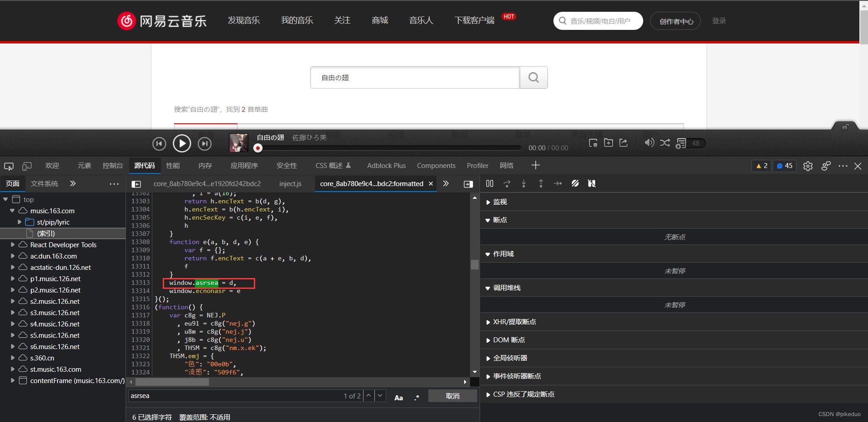Click 取消 to cancel find
This screenshot has width=868, height=422.
tap(452, 396)
